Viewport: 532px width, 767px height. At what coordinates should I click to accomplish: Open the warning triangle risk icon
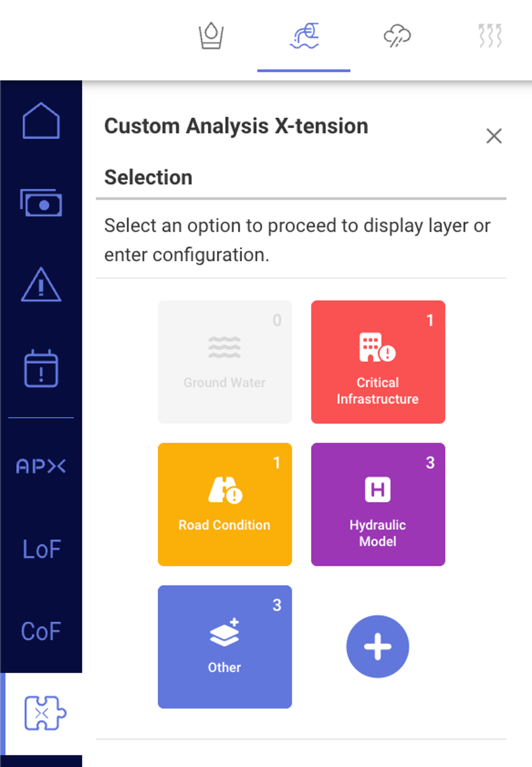click(x=41, y=284)
